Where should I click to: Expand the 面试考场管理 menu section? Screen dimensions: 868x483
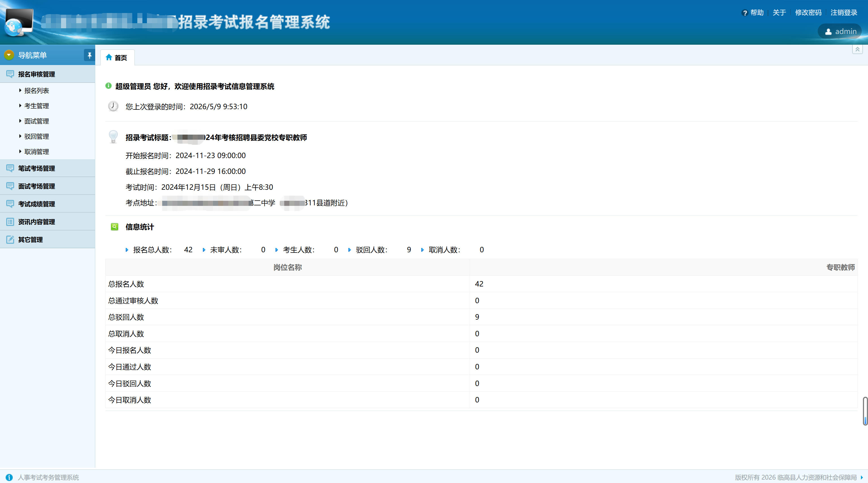(47, 186)
